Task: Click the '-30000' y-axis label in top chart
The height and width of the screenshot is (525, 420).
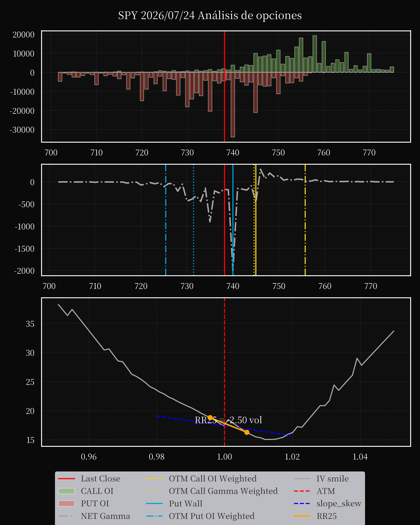Action: pos(22,130)
